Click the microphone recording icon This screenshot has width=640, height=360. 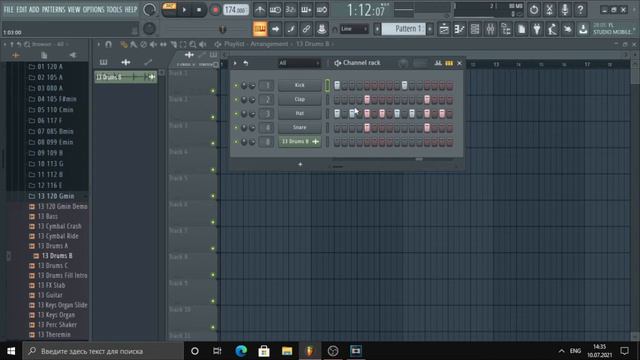click(565, 9)
